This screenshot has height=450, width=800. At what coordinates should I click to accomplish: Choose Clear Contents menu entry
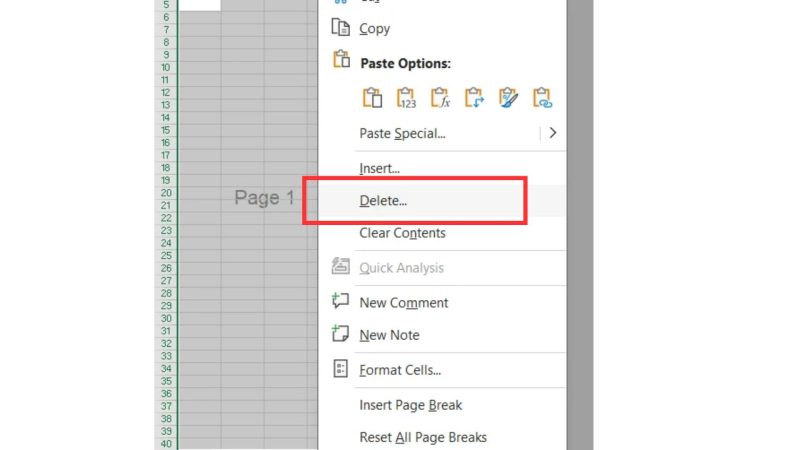click(403, 233)
